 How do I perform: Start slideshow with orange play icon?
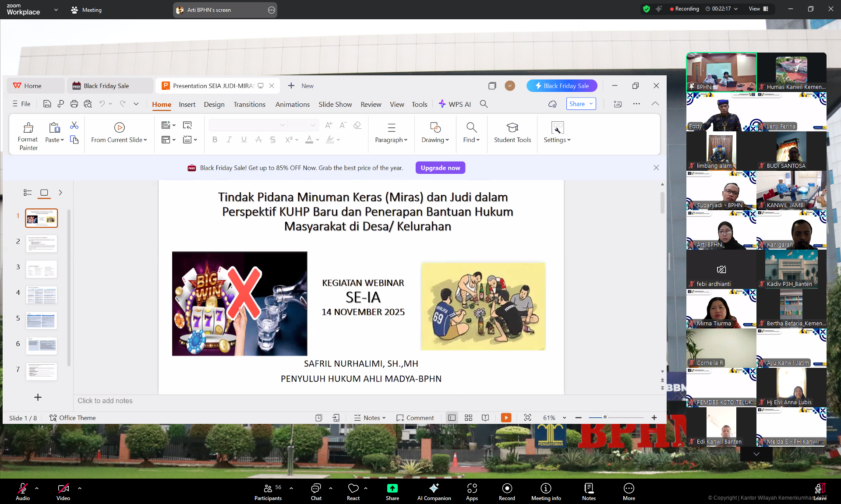[x=506, y=418]
